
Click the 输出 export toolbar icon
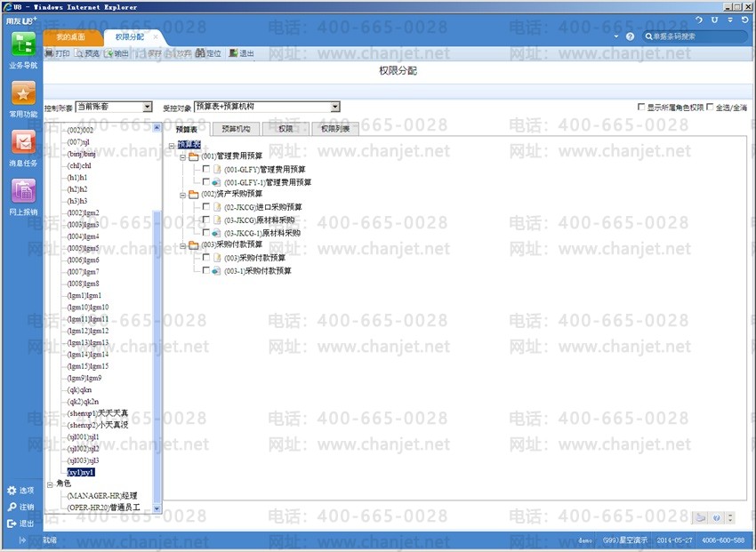pyautogui.click(x=109, y=53)
